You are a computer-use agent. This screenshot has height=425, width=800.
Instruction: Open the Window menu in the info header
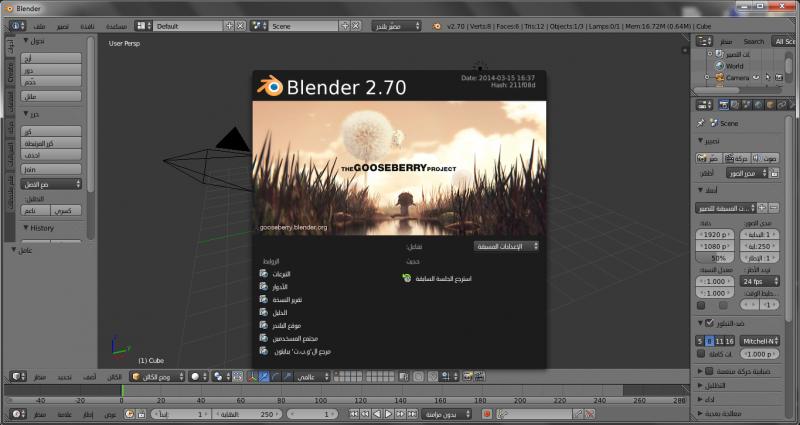[x=87, y=26]
